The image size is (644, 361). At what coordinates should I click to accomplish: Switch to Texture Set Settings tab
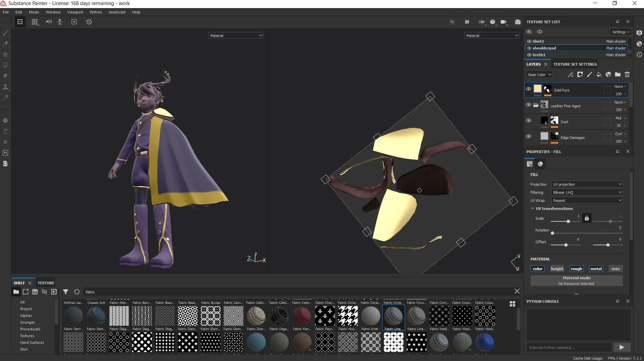pyautogui.click(x=575, y=64)
